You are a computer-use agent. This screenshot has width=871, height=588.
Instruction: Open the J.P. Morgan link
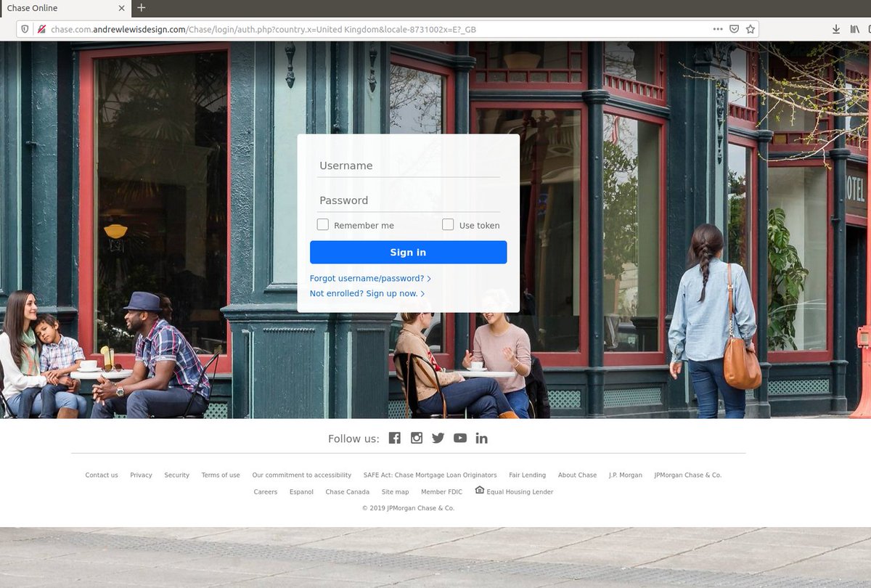pyautogui.click(x=626, y=475)
